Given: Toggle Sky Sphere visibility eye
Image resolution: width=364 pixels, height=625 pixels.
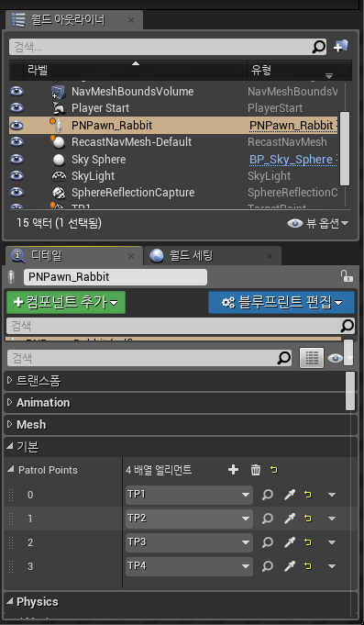Looking at the screenshot, I should point(17,159).
